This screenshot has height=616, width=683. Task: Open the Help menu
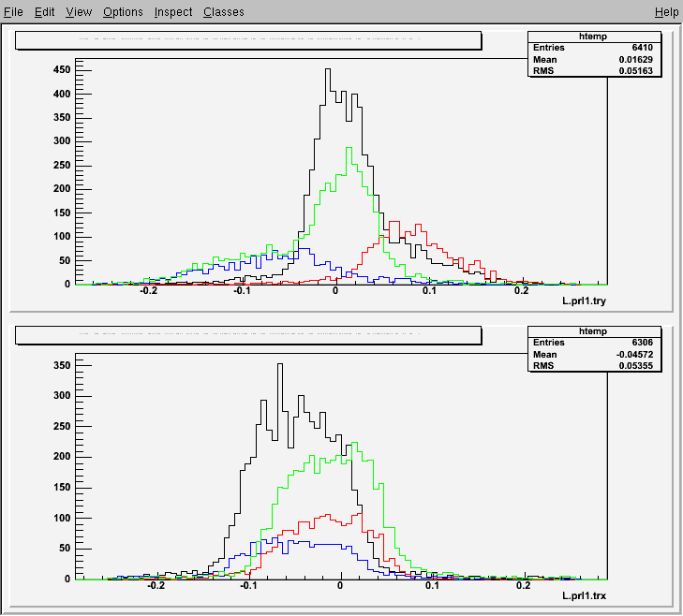point(666,12)
